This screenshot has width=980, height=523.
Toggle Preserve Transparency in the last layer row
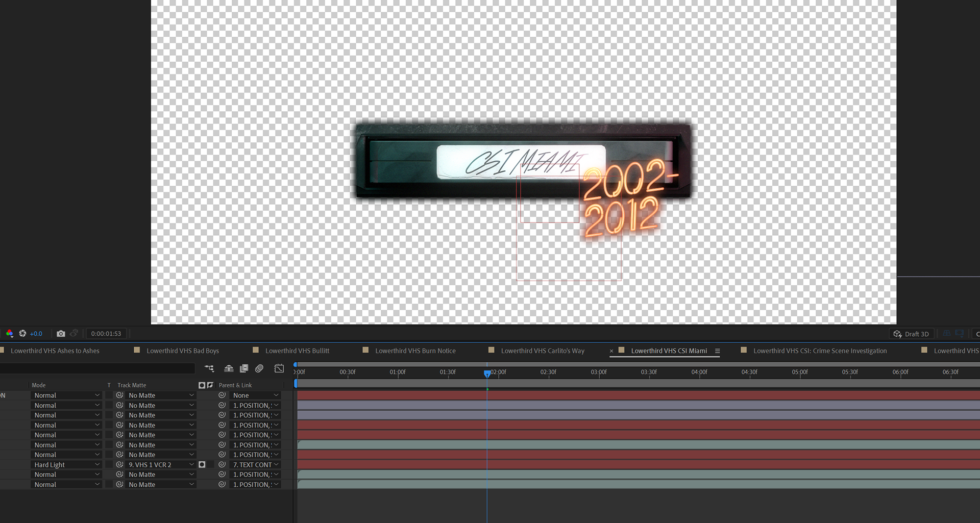tap(109, 485)
